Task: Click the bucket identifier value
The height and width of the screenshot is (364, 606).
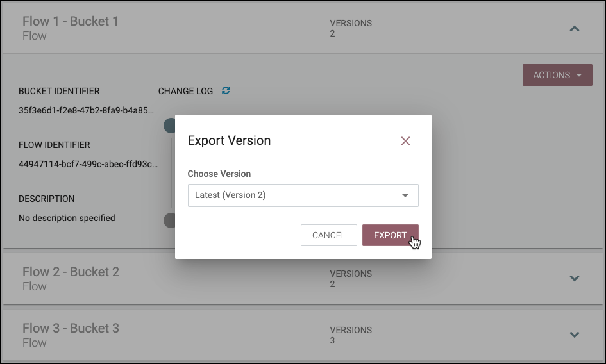Action: coord(86,110)
